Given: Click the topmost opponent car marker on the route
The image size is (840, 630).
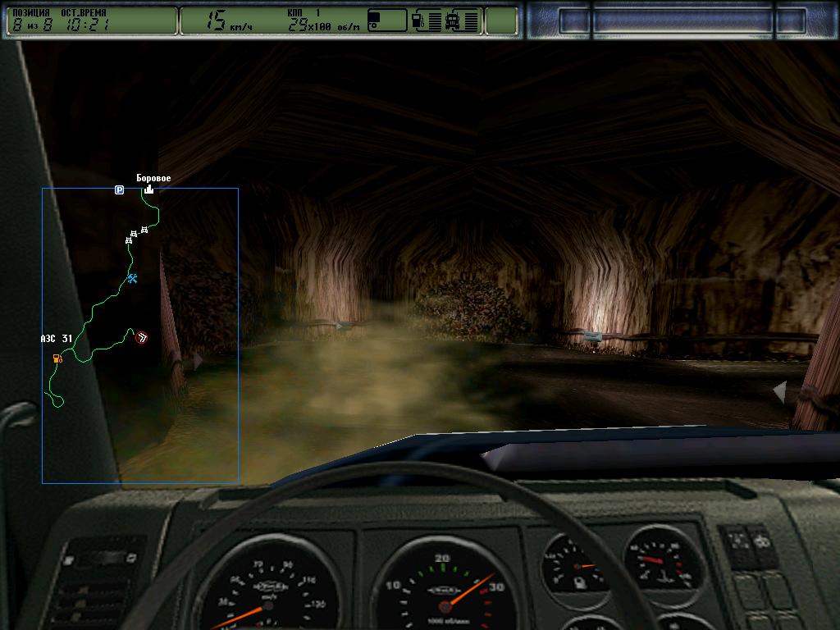Looking at the screenshot, I should tap(144, 231).
